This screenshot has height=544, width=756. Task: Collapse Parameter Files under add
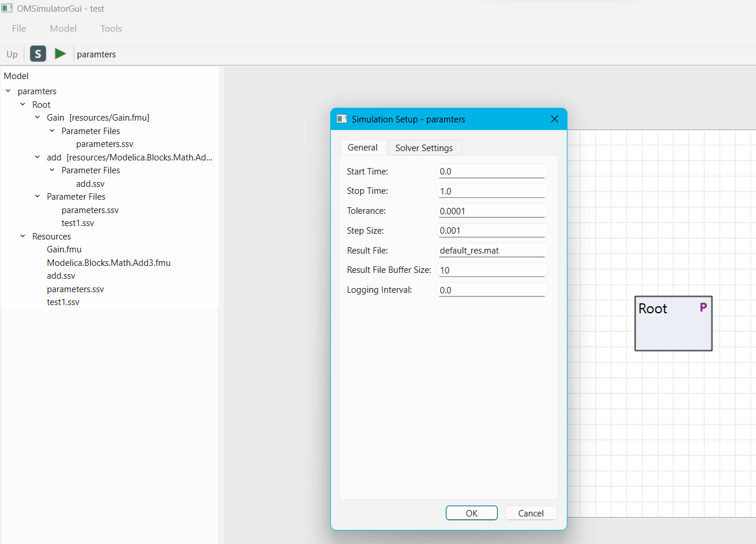coord(52,170)
